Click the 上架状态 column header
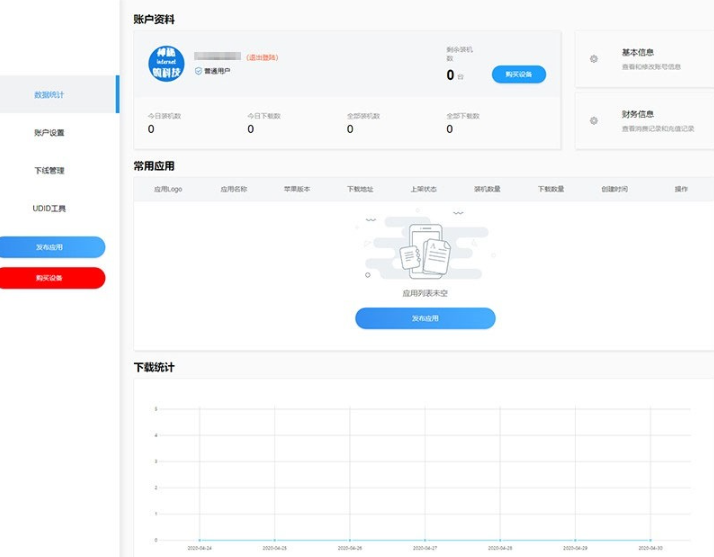The image size is (714, 557). (x=423, y=189)
